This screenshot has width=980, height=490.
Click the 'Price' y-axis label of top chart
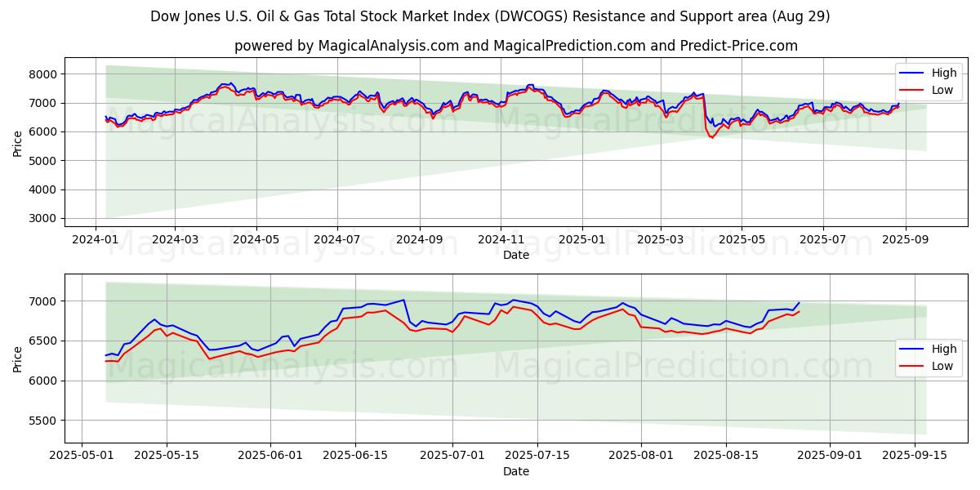(18, 144)
